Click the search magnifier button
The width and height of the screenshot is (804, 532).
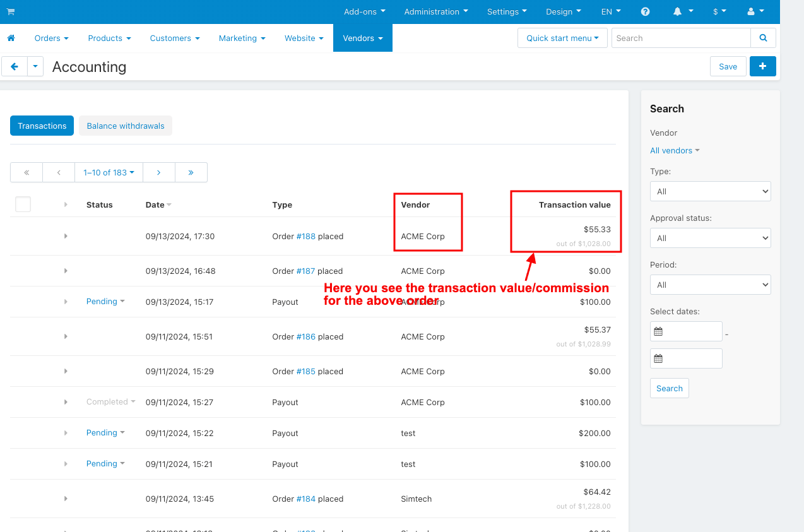pos(763,38)
